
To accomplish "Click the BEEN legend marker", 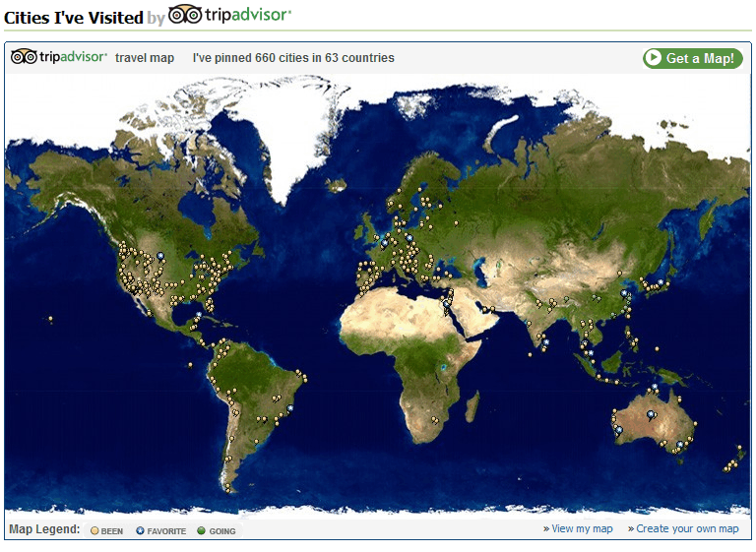I will coord(94,530).
